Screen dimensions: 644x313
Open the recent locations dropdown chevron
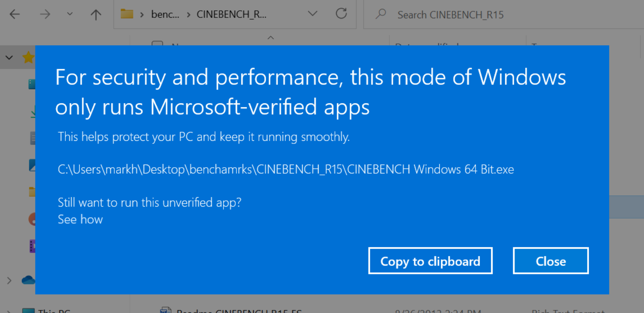pyautogui.click(x=69, y=14)
